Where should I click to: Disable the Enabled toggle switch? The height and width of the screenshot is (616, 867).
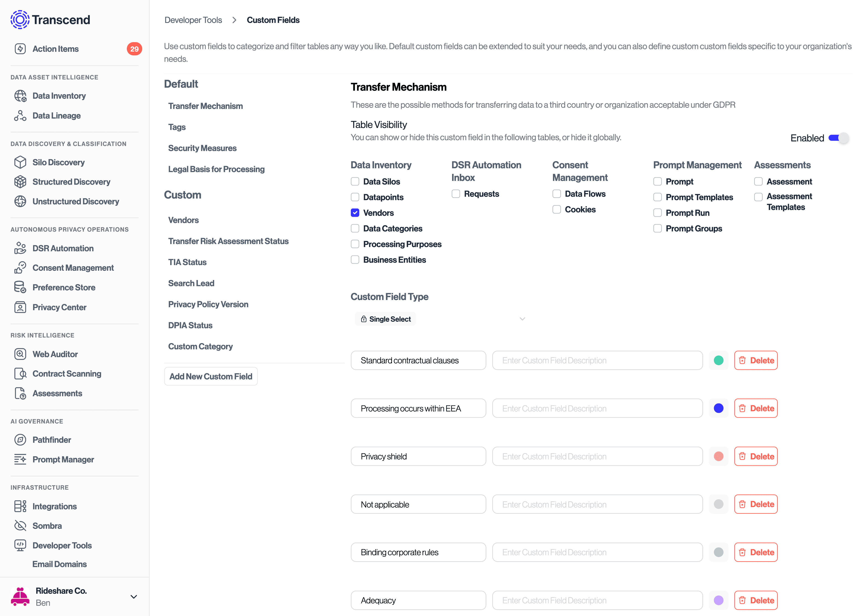click(838, 138)
